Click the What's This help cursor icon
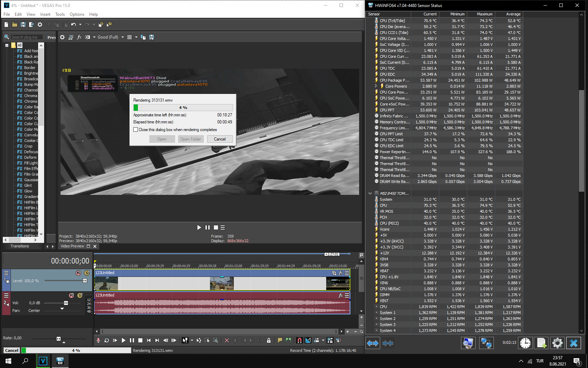588x368 pixels. (109, 25)
